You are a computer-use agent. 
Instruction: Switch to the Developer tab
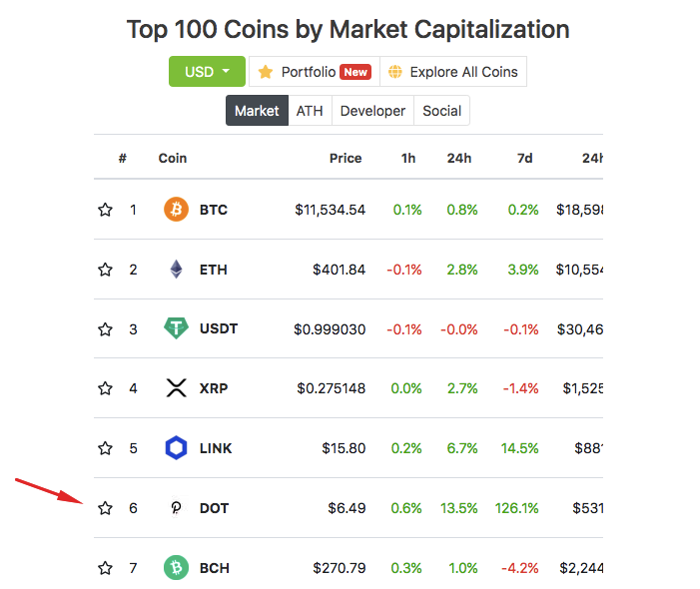(372, 110)
